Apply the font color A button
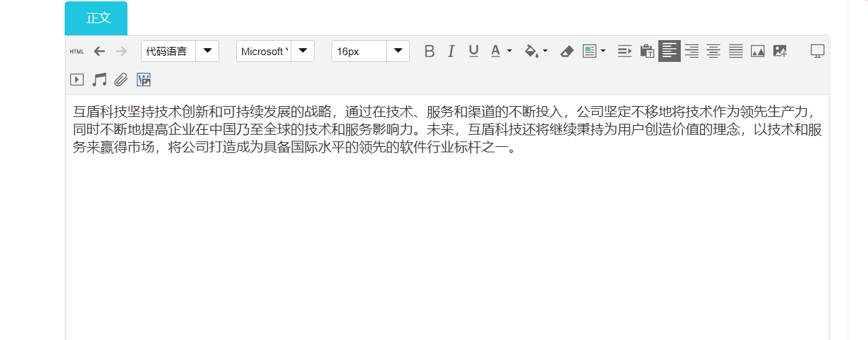 (x=496, y=51)
